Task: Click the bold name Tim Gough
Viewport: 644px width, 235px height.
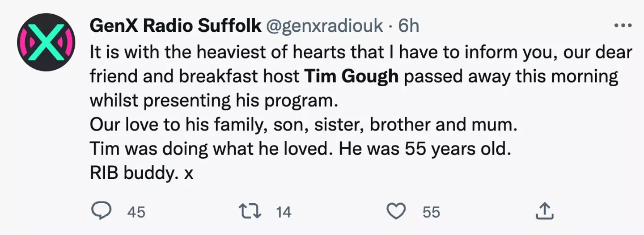Action: tap(351, 76)
